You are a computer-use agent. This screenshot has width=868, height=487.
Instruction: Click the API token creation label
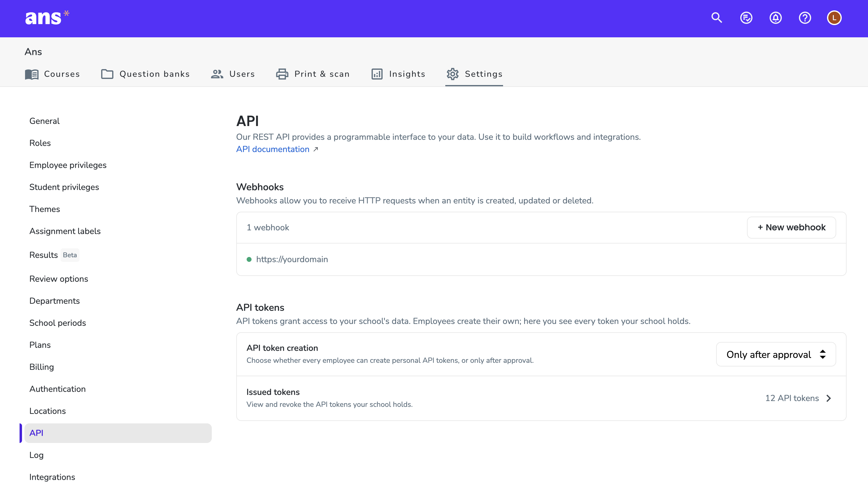282,348
